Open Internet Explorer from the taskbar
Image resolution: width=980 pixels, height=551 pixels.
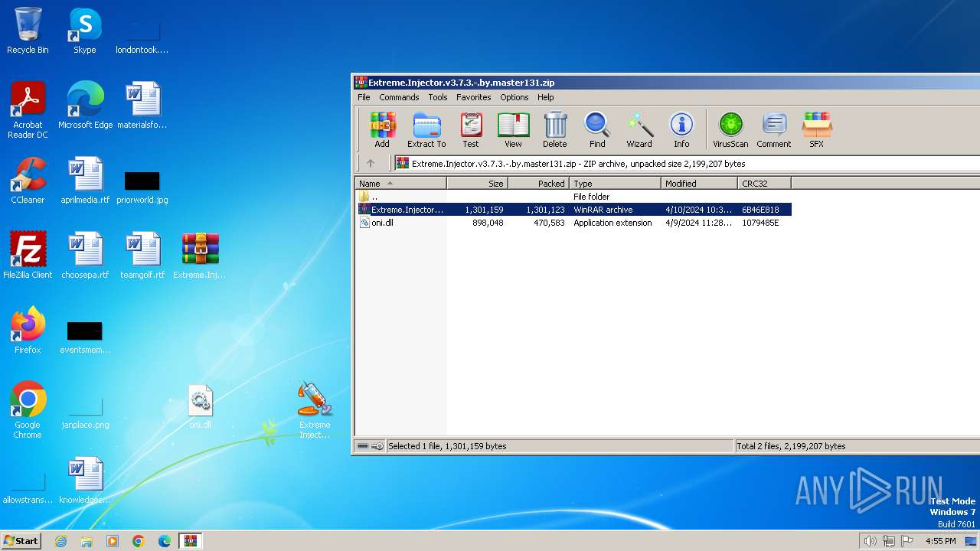click(60, 541)
